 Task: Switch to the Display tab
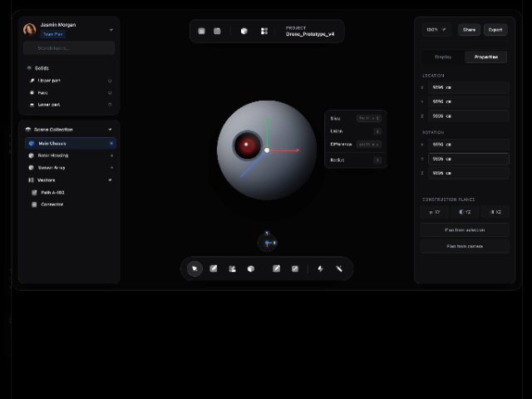[443, 57]
